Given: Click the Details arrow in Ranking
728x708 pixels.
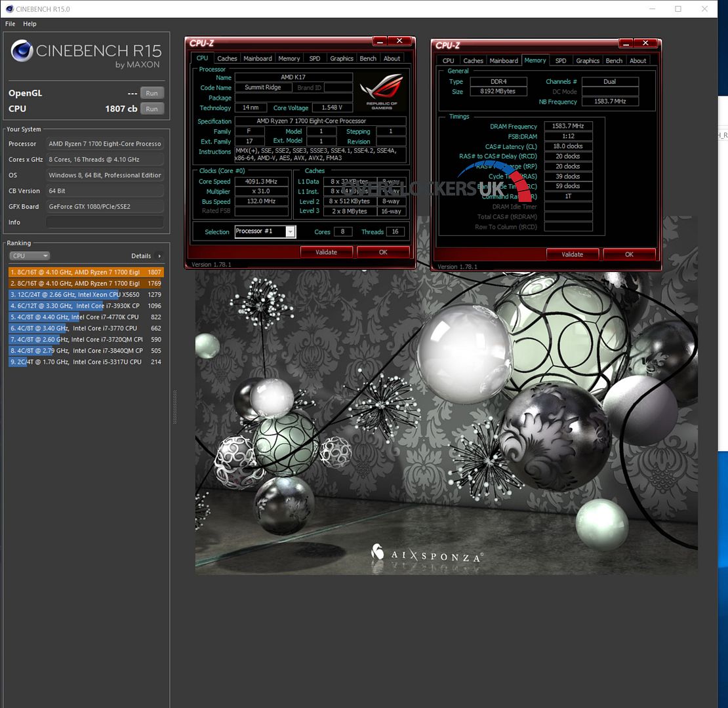Looking at the screenshot, I should (x=159, y=256).
